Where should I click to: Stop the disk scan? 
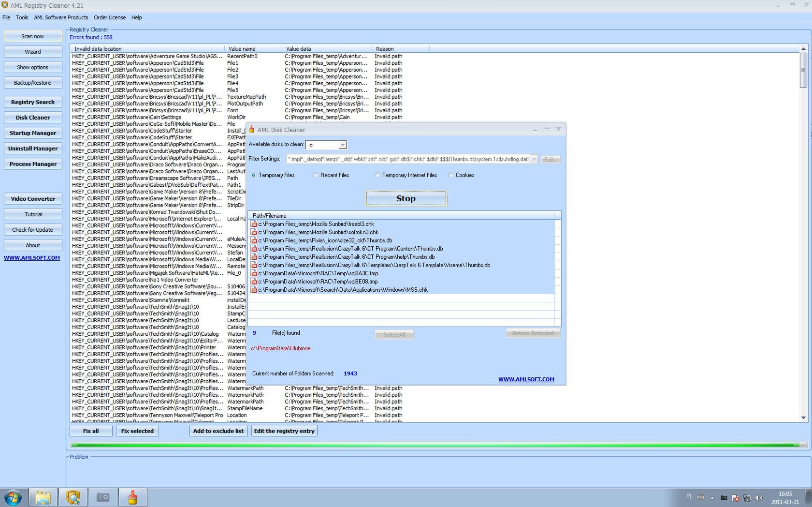click(406, 198)
